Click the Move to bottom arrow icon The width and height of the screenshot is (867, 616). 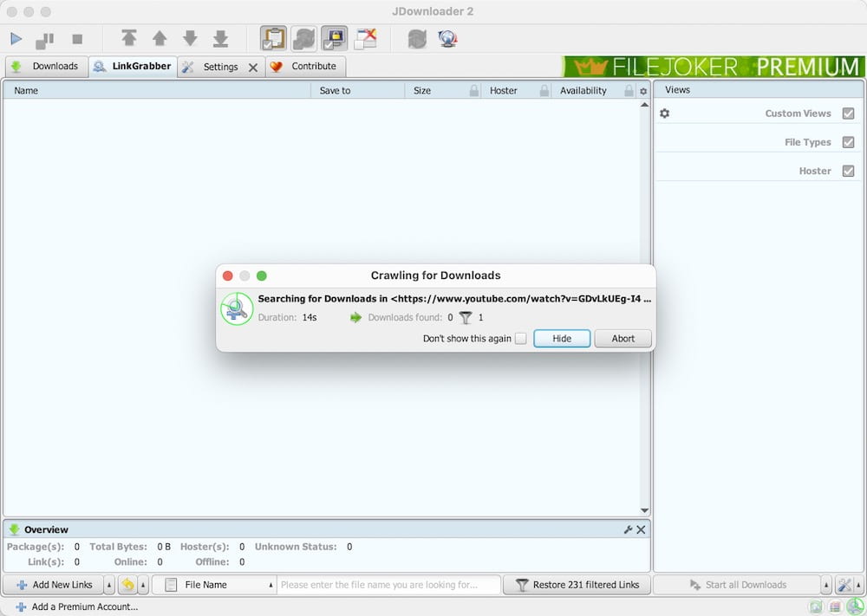[x=220, y=38]
